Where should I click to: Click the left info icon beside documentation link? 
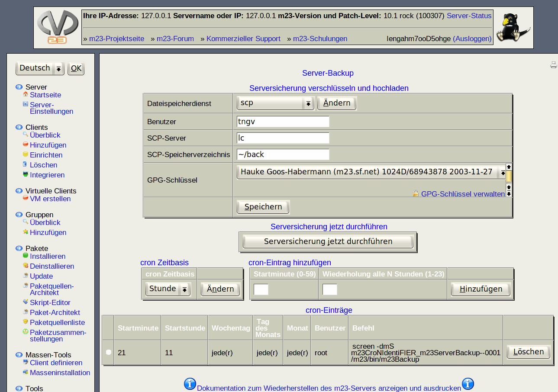point(190,384)
